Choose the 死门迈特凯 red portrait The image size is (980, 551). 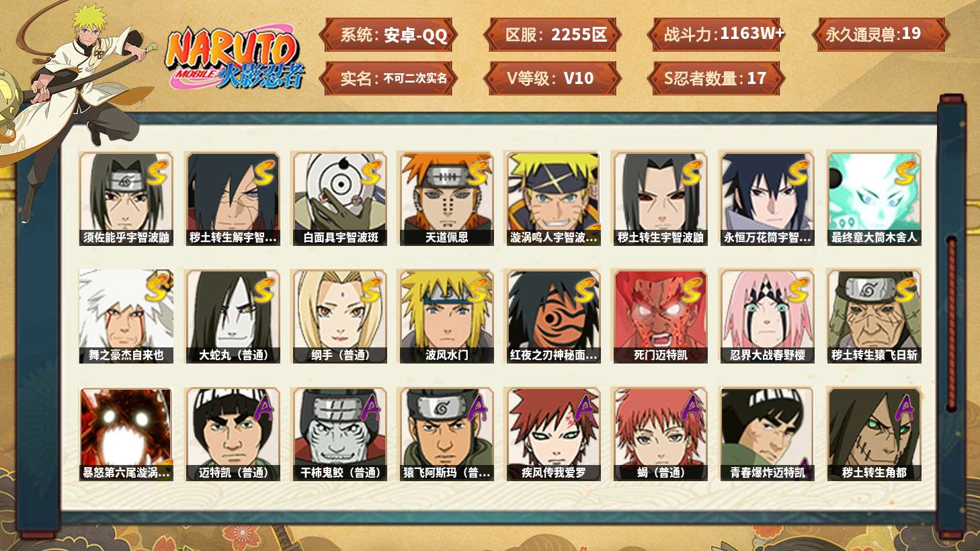(x=660, y=316)
